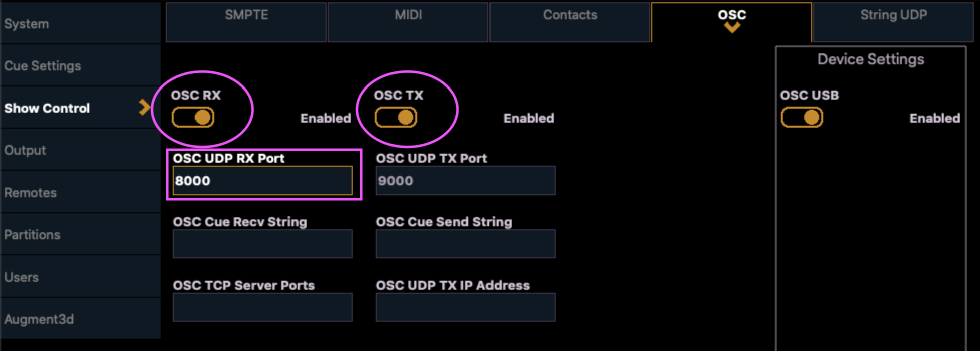Image resolution: width=980 pixels, height=351 pixels.
Task: Open the Augment3d settings
Action: (39, 319)
